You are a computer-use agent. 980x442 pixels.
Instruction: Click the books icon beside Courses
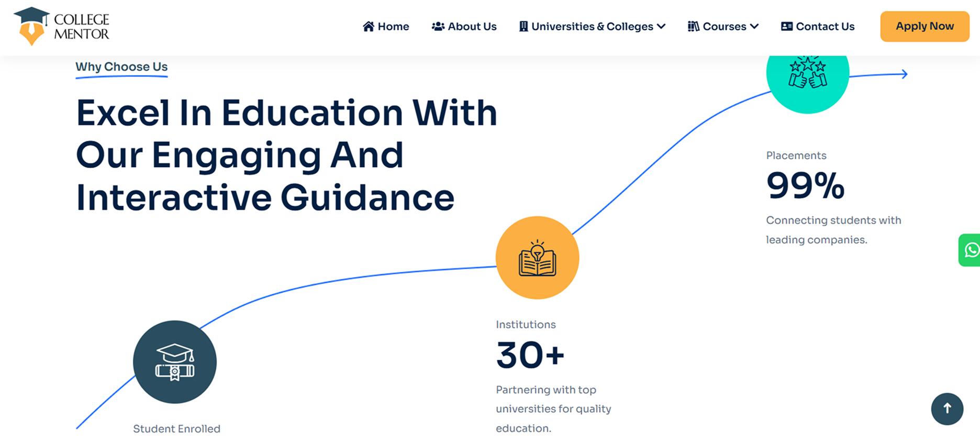pos(693,26)
